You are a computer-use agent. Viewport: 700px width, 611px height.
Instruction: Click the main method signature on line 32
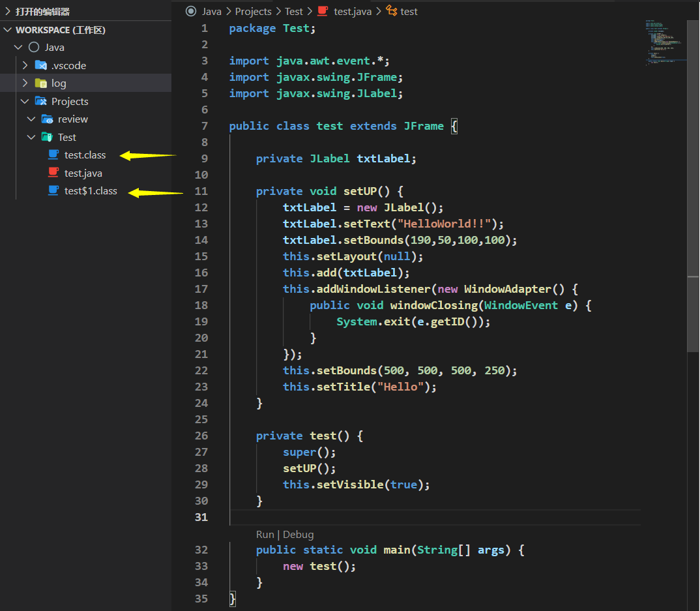pyautogui.click(x=390, y=550)
